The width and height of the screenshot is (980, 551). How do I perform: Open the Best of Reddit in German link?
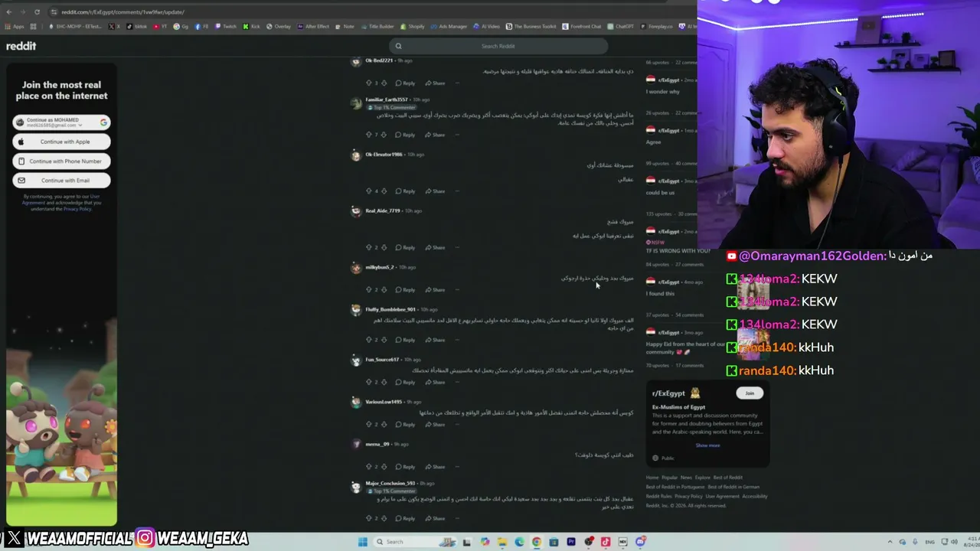coord(733,487)
